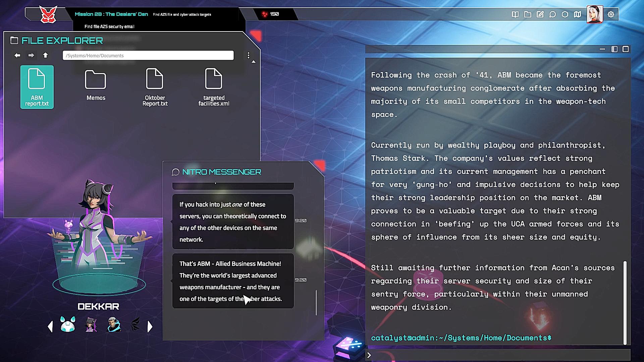
Task: Show the previous character with left arrow
Action: pos(50,326)
